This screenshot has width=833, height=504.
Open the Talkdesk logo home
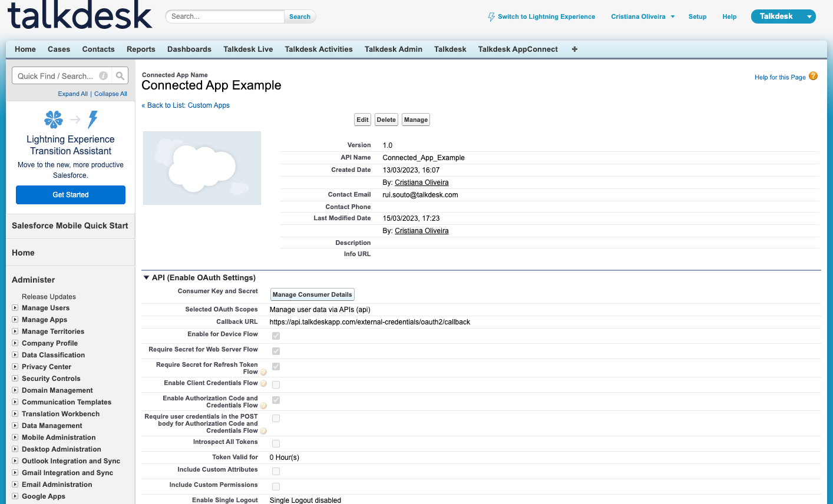click(x=80, y=15)
